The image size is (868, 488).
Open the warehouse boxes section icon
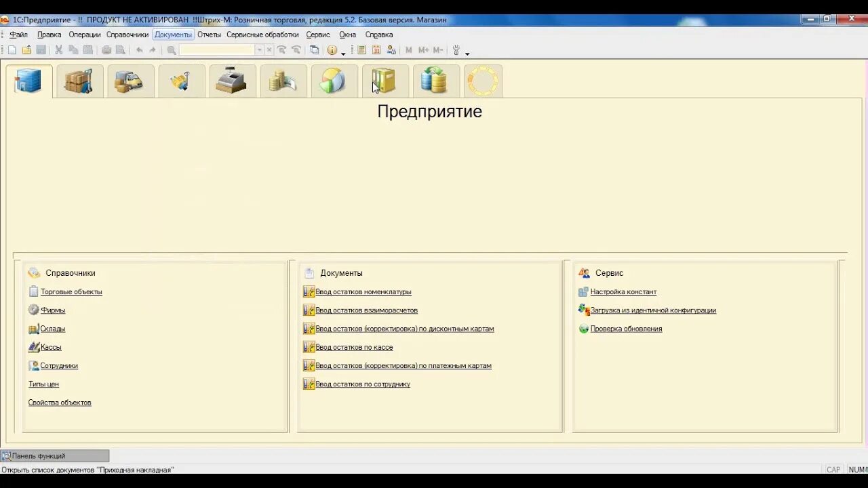click(x=79, y=81)
